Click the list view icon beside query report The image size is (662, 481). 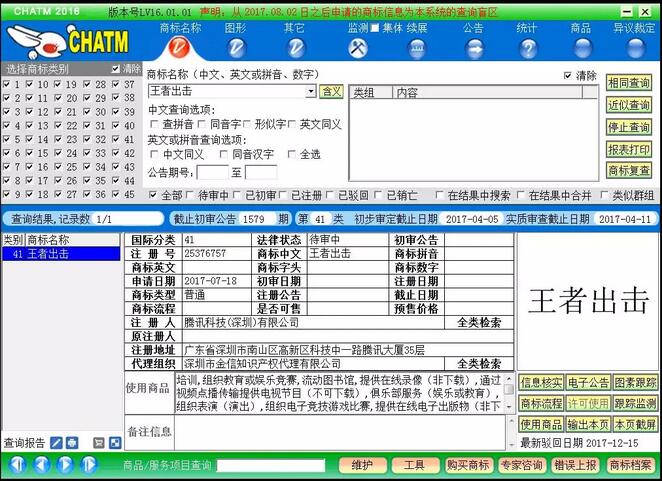pyautogui.click(x=98, y=443)
